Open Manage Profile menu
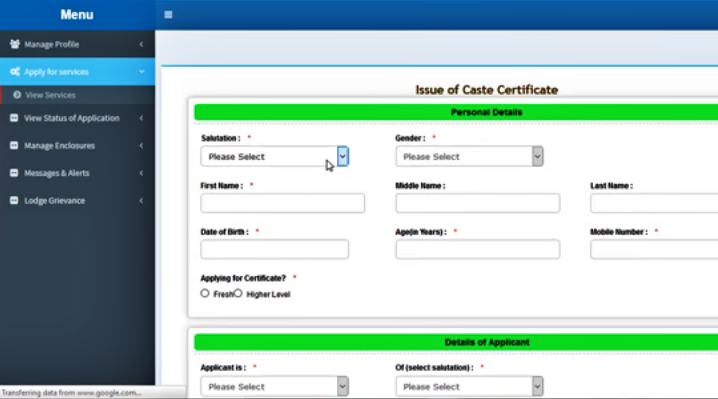 click(x=77, y=44)
